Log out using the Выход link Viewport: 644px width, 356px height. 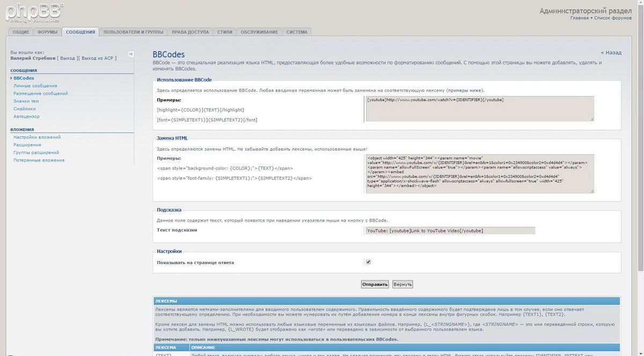pos(68,58)
